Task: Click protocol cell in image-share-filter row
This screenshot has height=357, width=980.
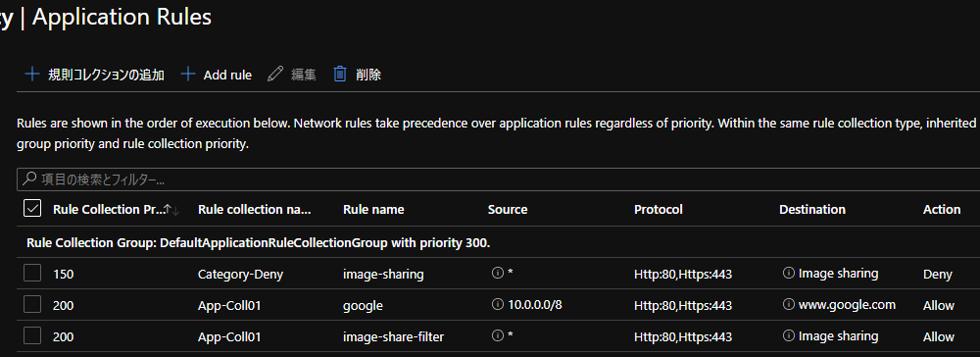Action: tap(683, 336)
